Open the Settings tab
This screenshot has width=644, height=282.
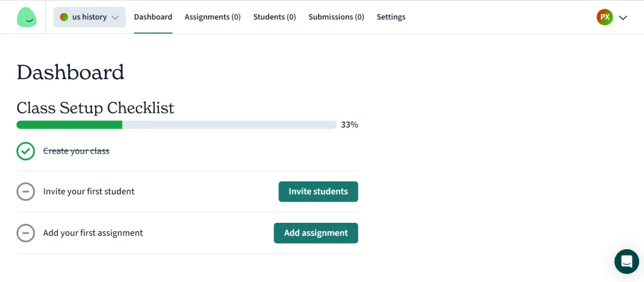(391, 17)
